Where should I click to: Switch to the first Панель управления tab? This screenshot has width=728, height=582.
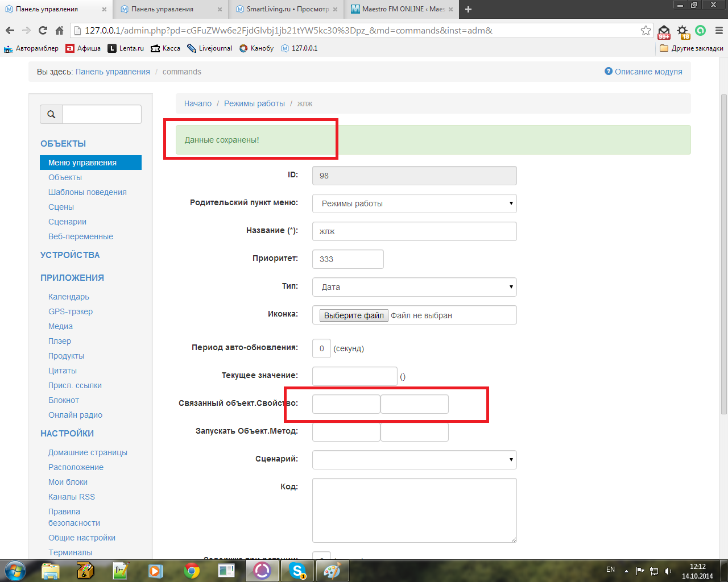point(55,9)
